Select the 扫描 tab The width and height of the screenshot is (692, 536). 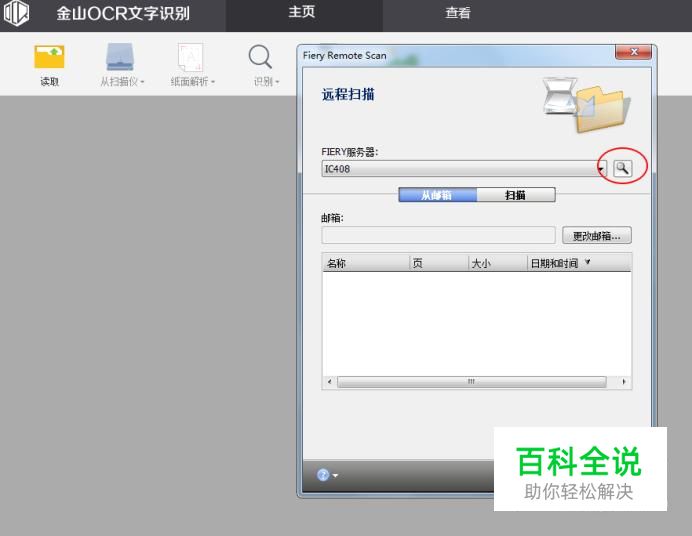pyautogui.click(x=515, y=195)
